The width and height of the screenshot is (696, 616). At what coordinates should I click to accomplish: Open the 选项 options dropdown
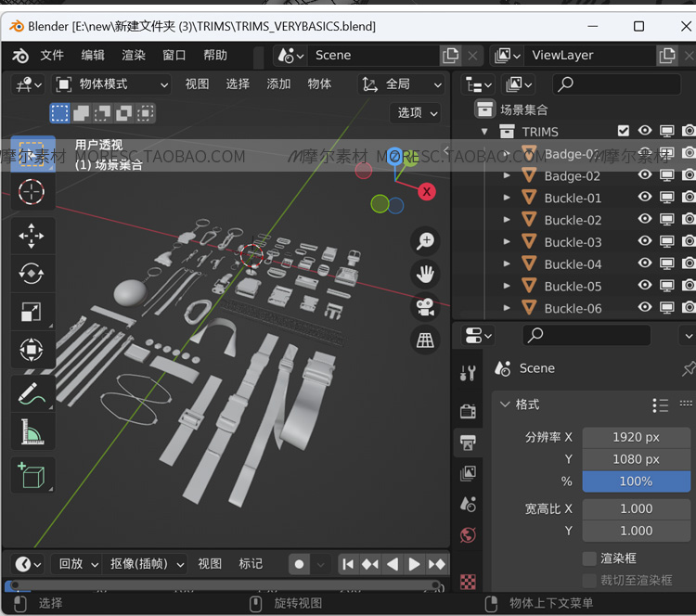[x=416, y=113]
